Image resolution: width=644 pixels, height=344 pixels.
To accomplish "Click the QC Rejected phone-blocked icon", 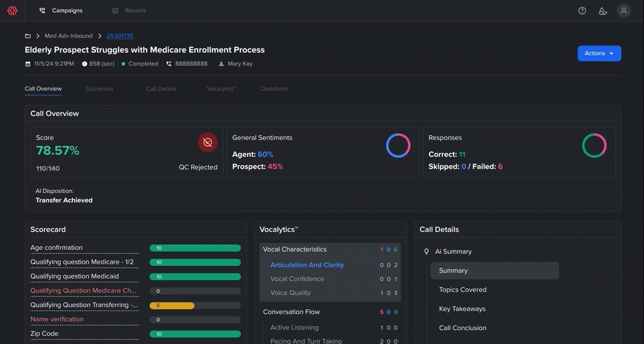I will (x=208, y=142).
